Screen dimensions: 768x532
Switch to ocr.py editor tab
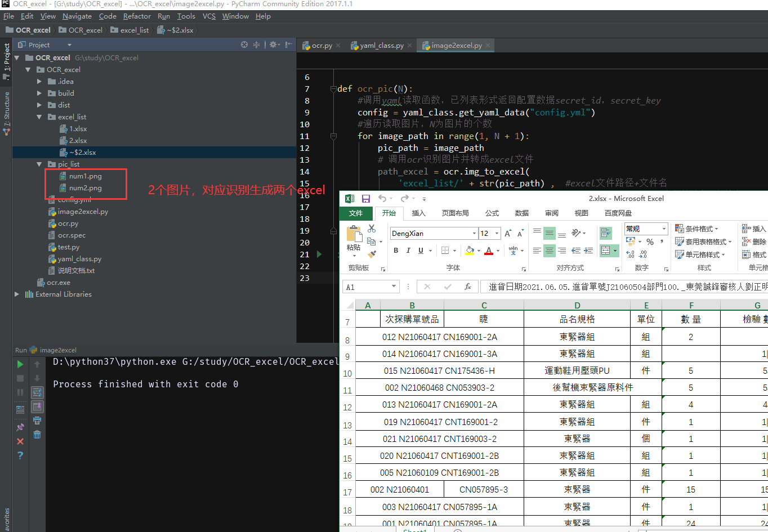pyautogui.click(x=322, y=46)
